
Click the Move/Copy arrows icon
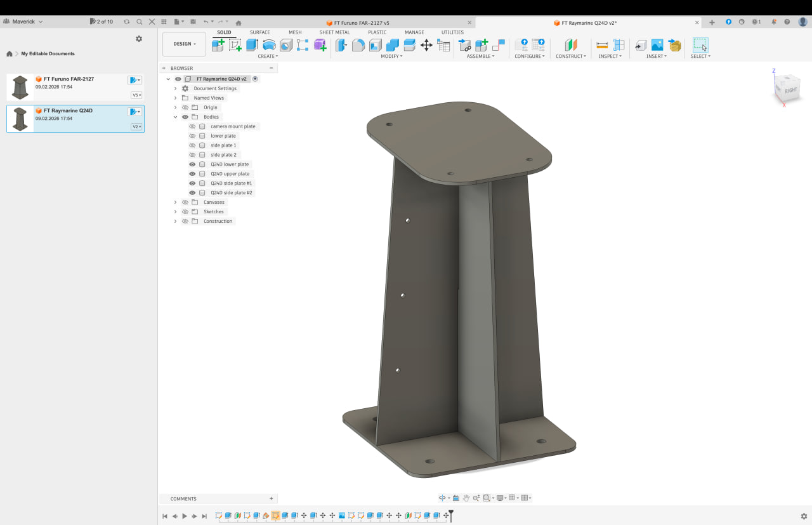[426, 45]
